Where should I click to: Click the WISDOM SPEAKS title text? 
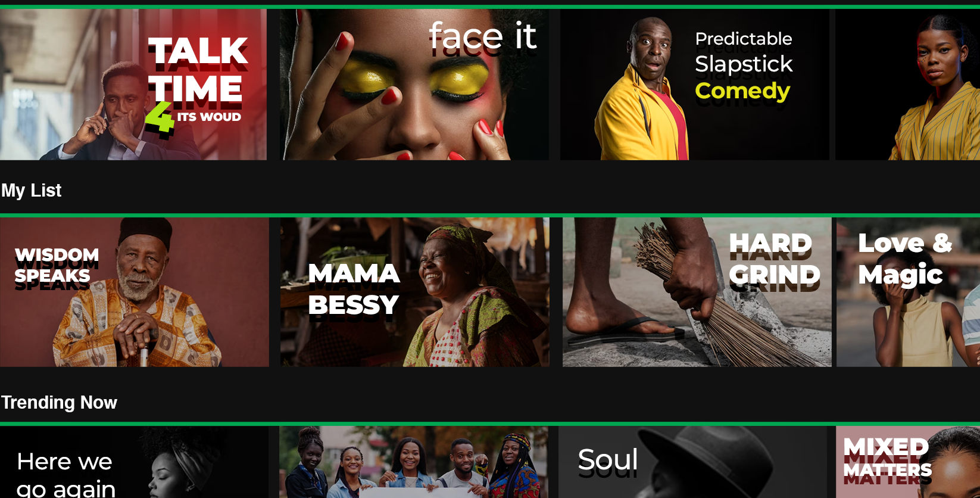pyautogui.click(x=57, y=266)
